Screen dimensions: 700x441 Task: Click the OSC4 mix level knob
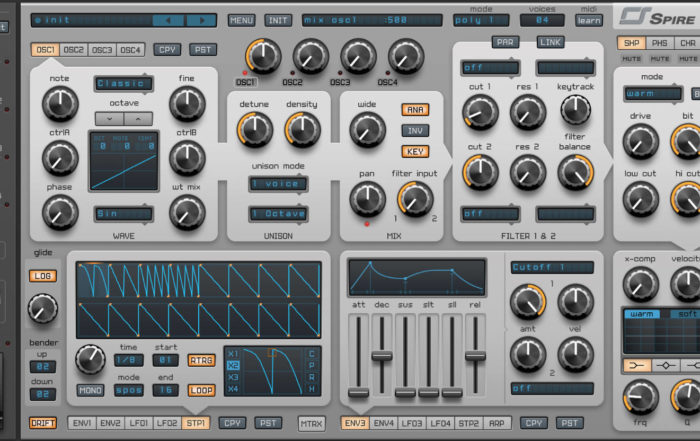click(x=406, y=57)
